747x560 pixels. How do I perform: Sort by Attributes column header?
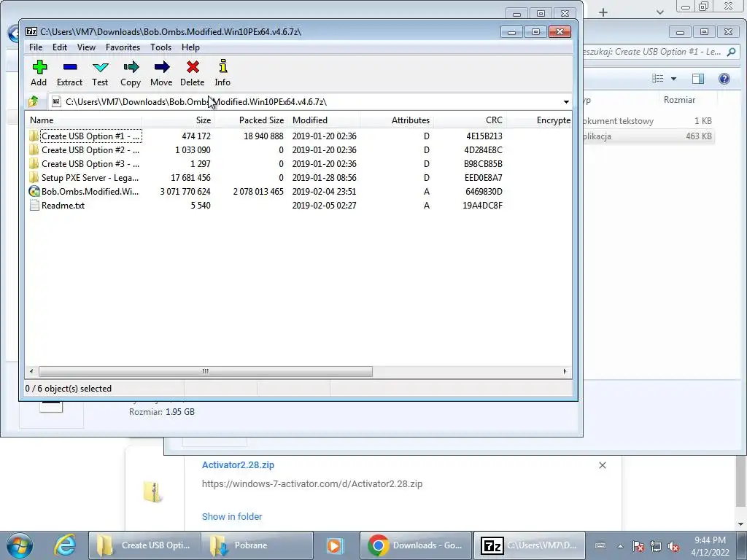(398, 120)
